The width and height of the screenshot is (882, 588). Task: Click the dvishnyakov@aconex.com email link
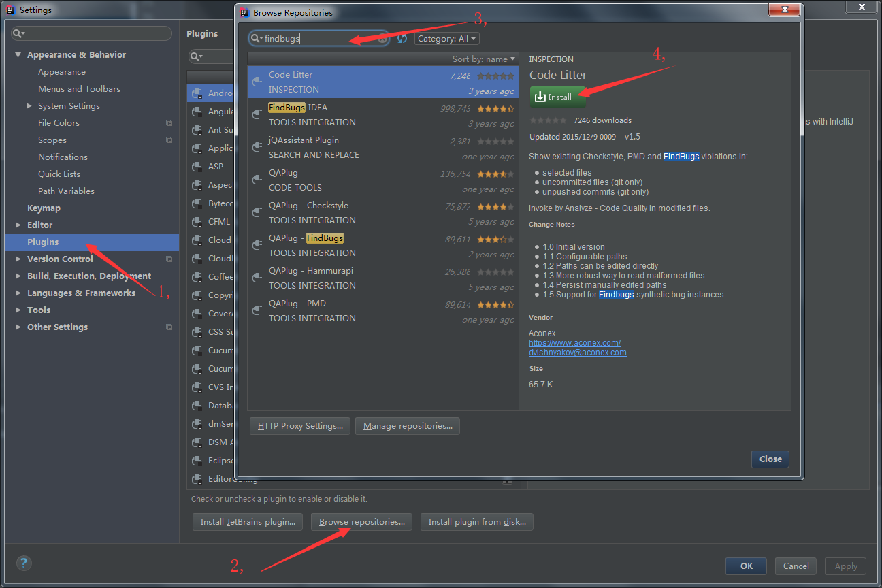[x=578, y=353]
